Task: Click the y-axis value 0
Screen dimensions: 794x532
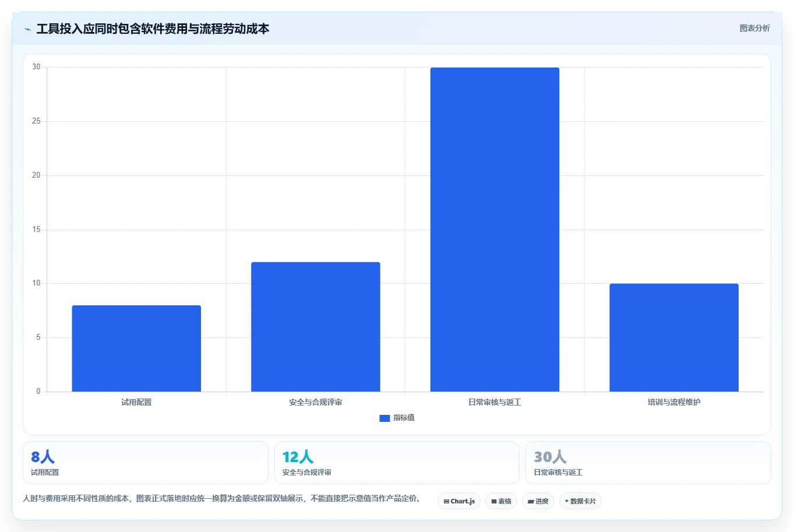Action: point(38,392)
